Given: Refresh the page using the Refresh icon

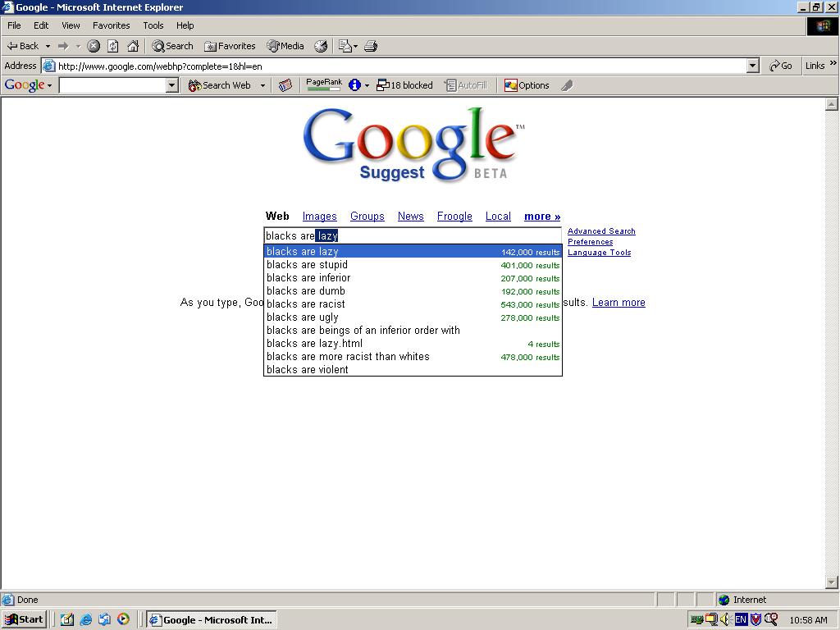Looking at the screenshot, I should [113, 46].
